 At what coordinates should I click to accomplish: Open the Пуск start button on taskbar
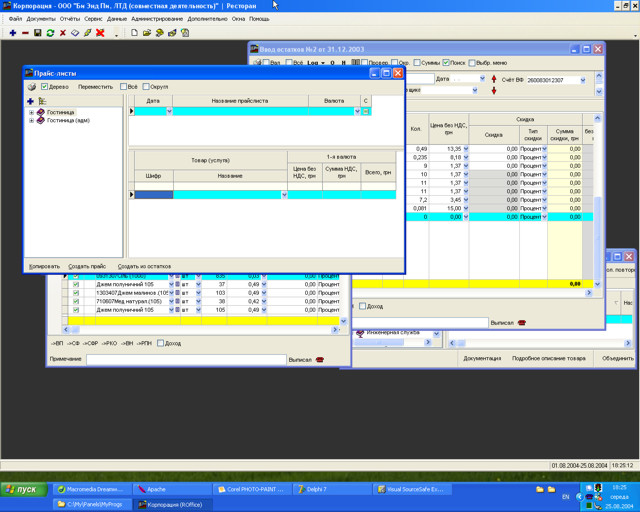(22, 489)
